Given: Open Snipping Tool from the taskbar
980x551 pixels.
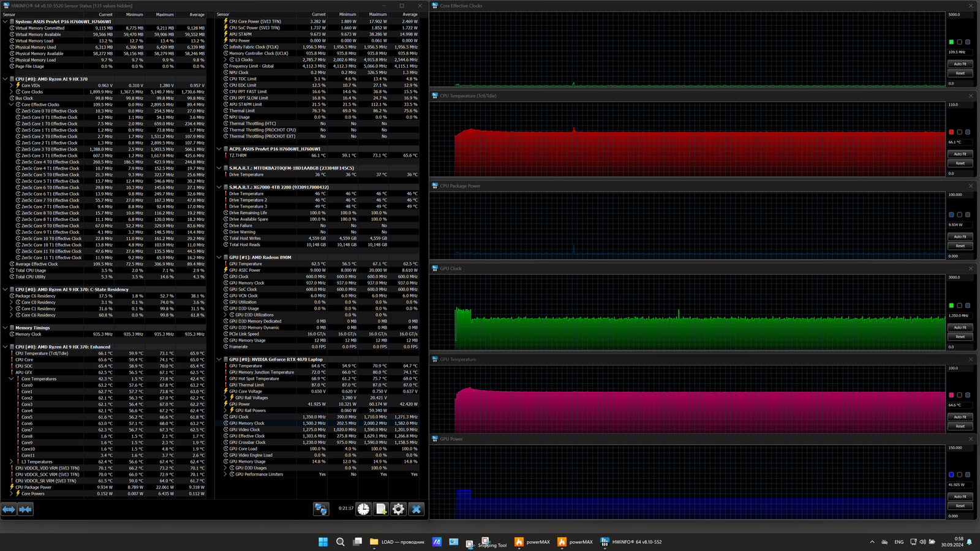Looking at the screenshot, I should [487, 542].
